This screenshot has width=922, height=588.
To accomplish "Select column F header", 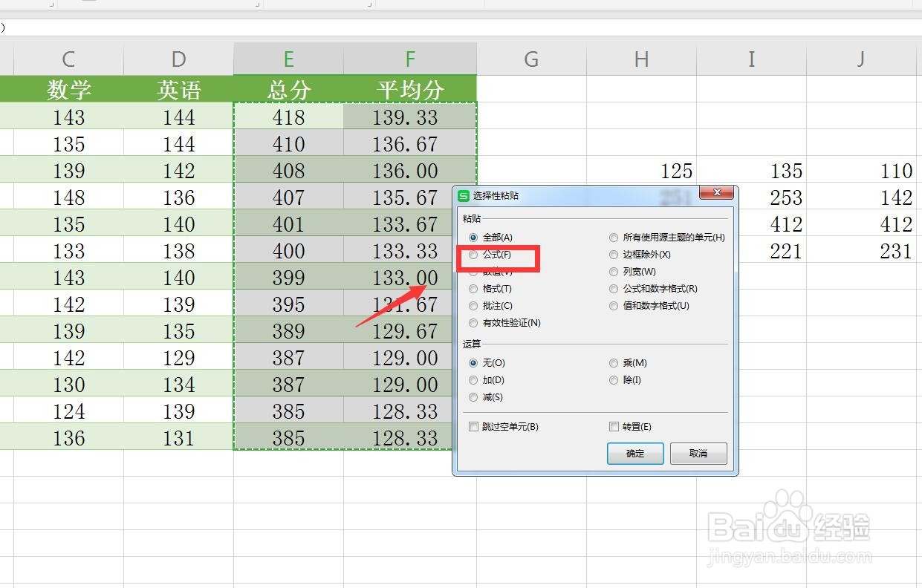I will pyautogui.click(x=410, y=59).
